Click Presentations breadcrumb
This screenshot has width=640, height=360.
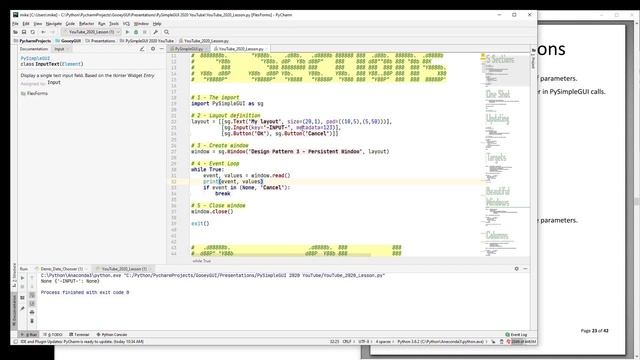click(100, 41)
